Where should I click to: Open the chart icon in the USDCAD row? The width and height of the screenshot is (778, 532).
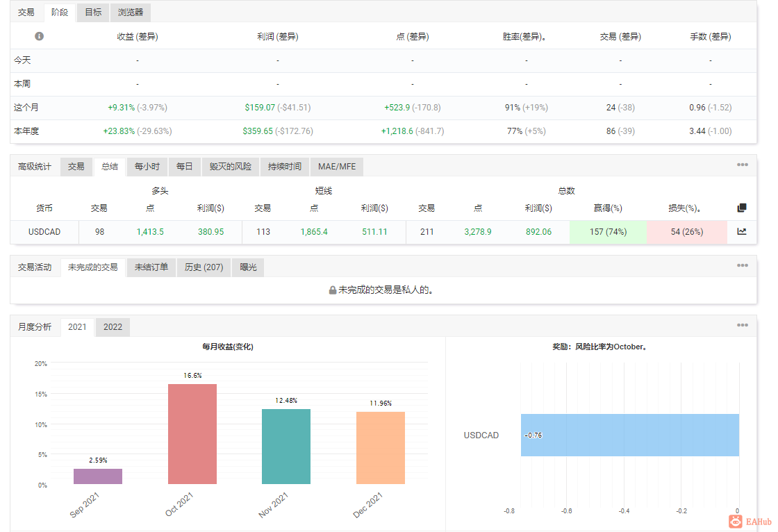742,231
